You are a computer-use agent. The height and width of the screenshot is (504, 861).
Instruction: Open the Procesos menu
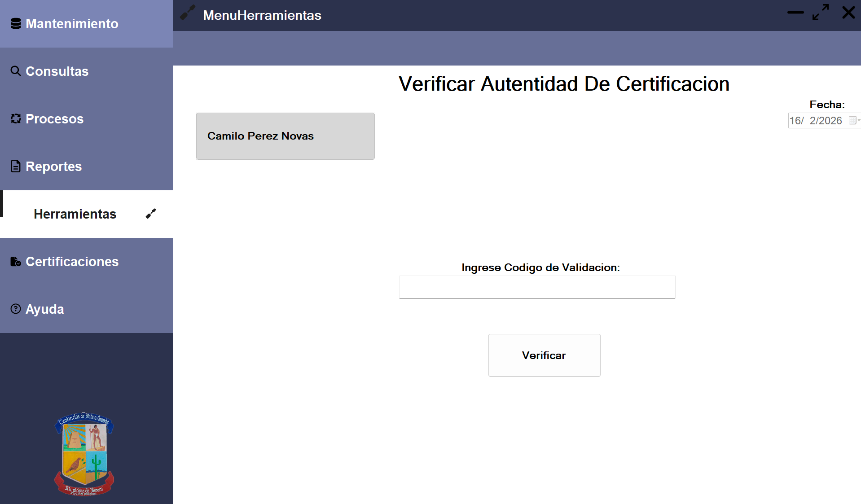[87, 119]
